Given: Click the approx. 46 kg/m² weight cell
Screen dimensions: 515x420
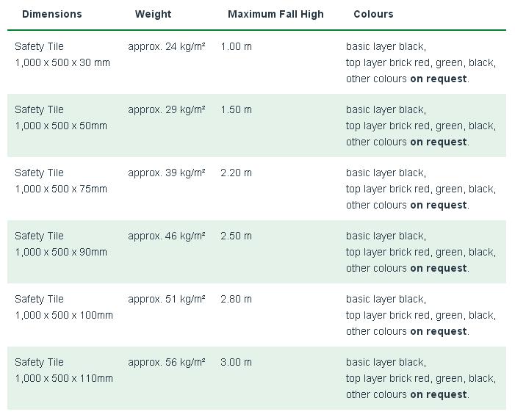Looking at the screenshot, I should coord(167,236).
